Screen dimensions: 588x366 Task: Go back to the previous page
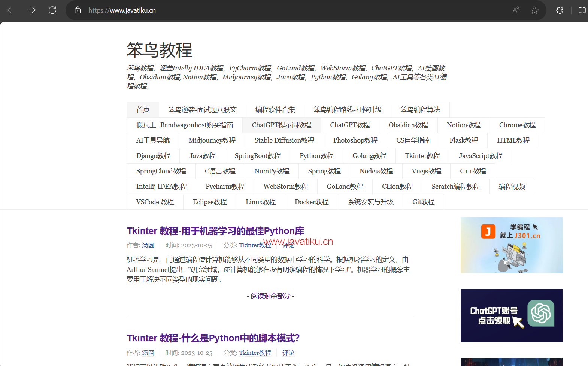(11, 10)
